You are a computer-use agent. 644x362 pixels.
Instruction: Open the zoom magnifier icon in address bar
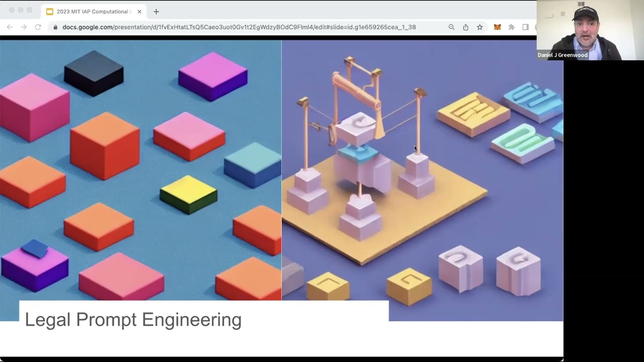point(451,27)
